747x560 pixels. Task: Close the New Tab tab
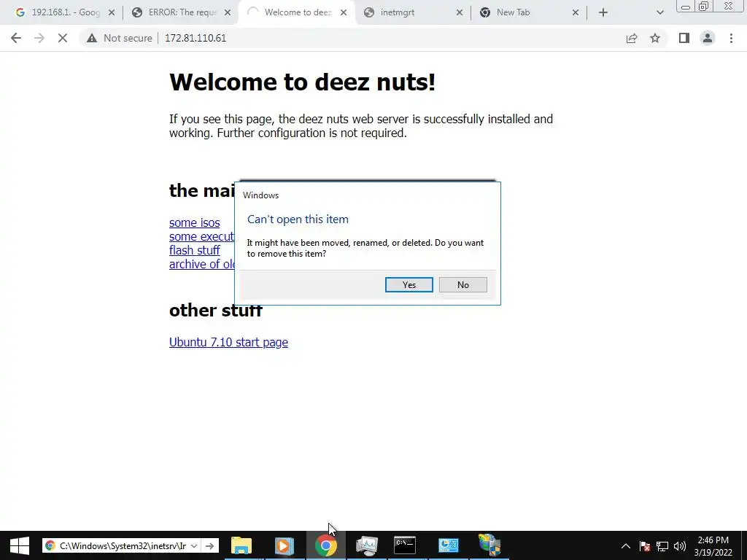pos(575,13)
